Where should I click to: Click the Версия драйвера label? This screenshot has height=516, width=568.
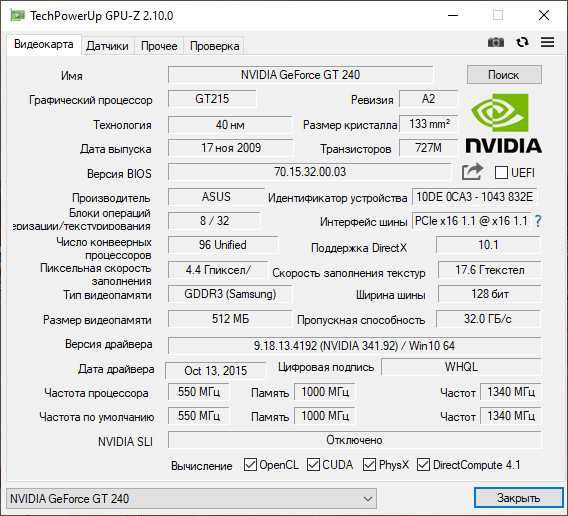(x=109, y=344)
